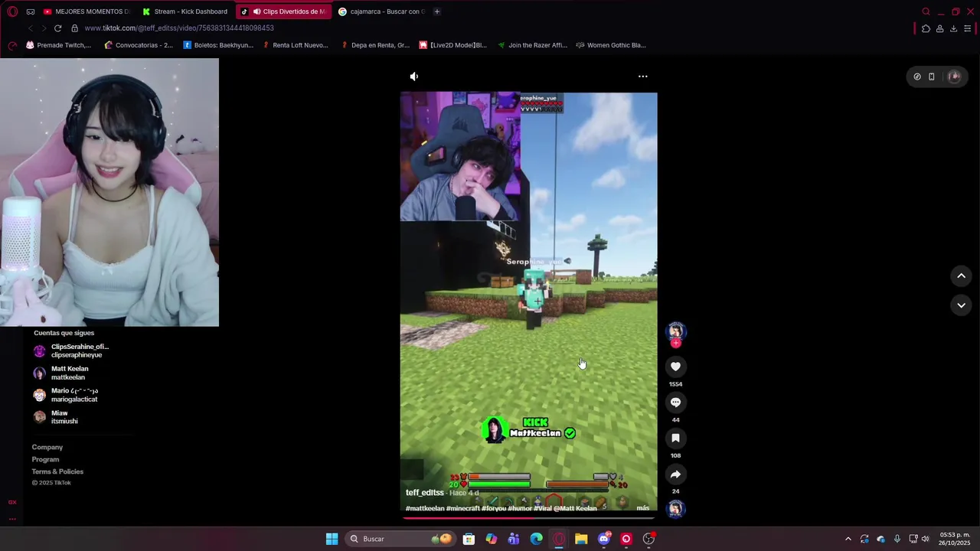The width and height of the screenshot is (980, 551).
Task: Open the Opera easy setup icon
Action: tap(968, 28)
